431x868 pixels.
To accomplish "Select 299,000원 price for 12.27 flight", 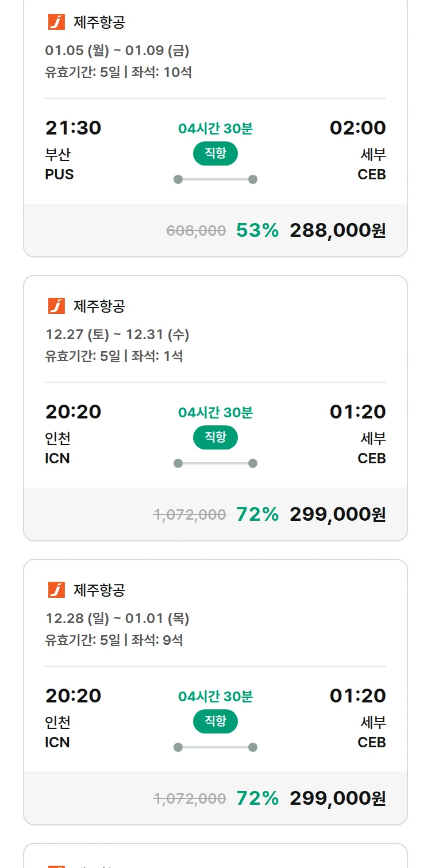I will click(x=337, y=514).
